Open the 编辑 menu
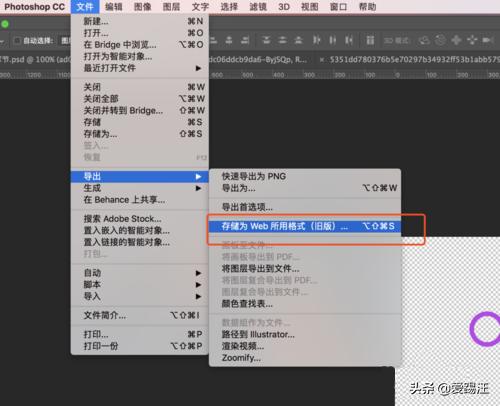 click(114, 7)
